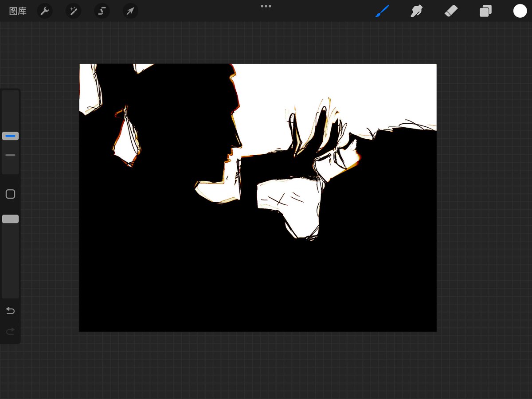This screenshot has height=399, width=532.
Task: Activate the Transform arrow tool
Action: click(x=130, y=11)
